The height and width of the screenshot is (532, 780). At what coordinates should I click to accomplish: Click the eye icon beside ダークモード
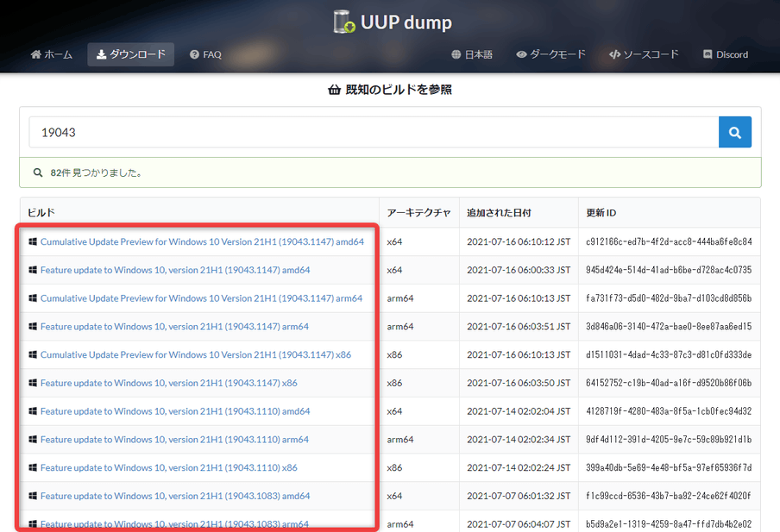pos(521,54)
